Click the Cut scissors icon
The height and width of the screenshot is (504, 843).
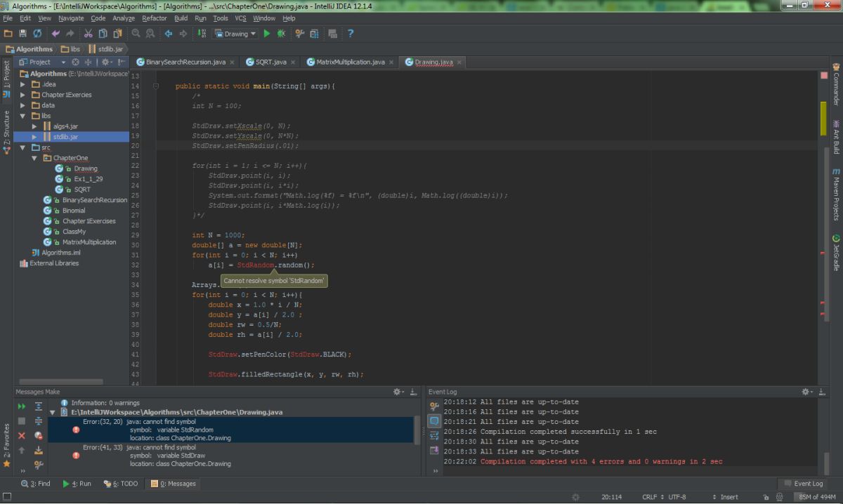pos(88,33)
